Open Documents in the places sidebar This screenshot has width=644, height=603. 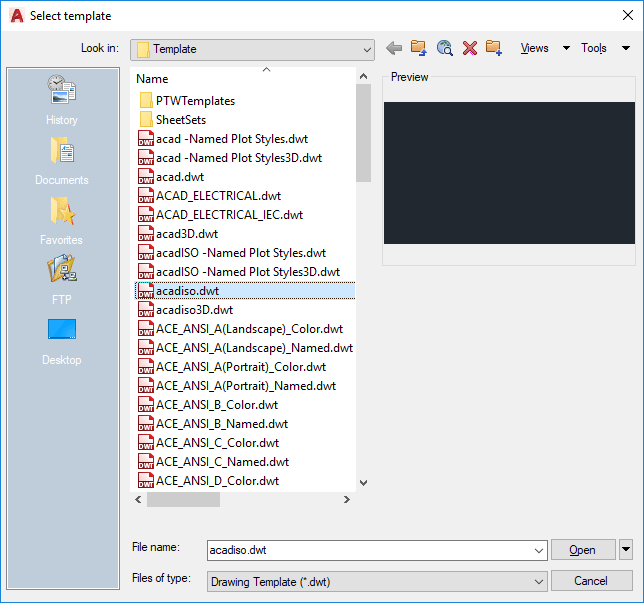[x=62, y=161]
